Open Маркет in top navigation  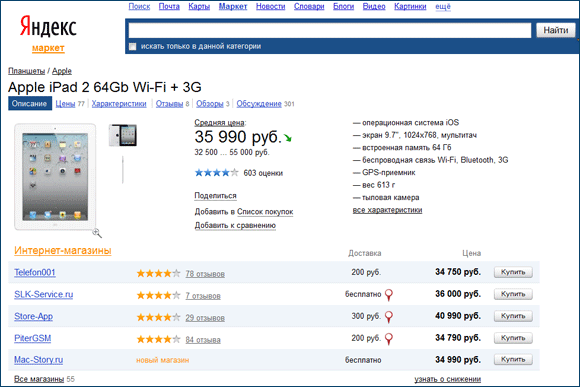click(x=233, y=7)
